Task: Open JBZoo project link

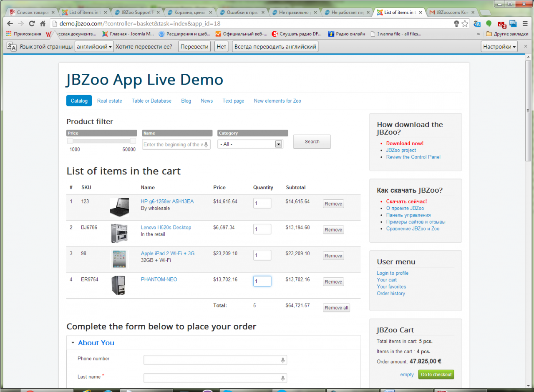Action: pos(401,150)
